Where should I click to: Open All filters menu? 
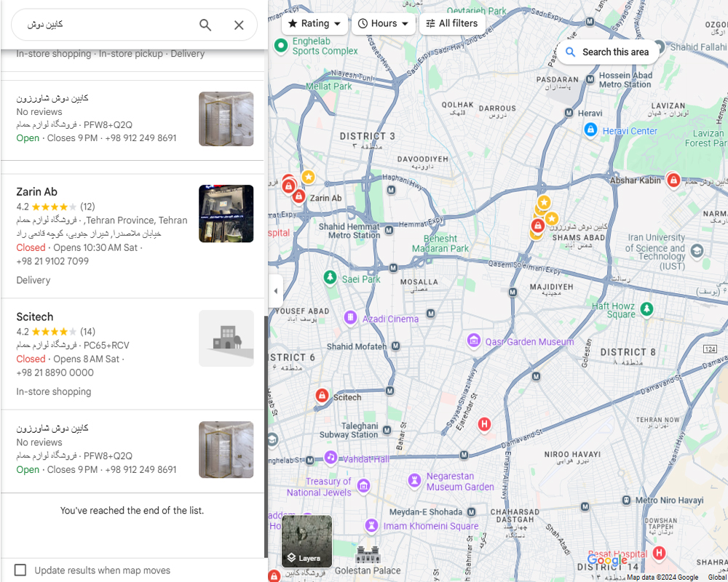click(452, 24)
